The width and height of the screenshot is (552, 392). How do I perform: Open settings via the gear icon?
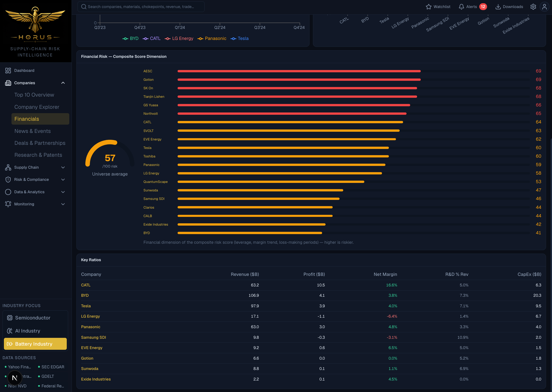(533, 7)
